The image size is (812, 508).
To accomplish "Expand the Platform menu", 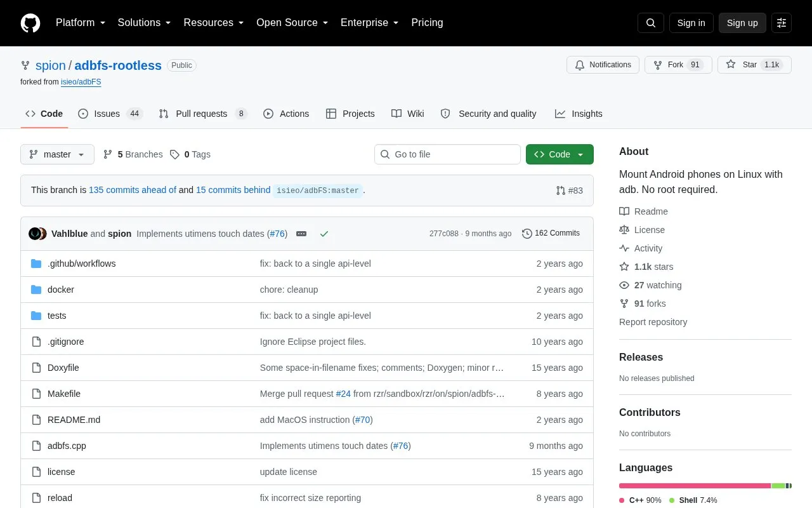I will coord(81,23).
